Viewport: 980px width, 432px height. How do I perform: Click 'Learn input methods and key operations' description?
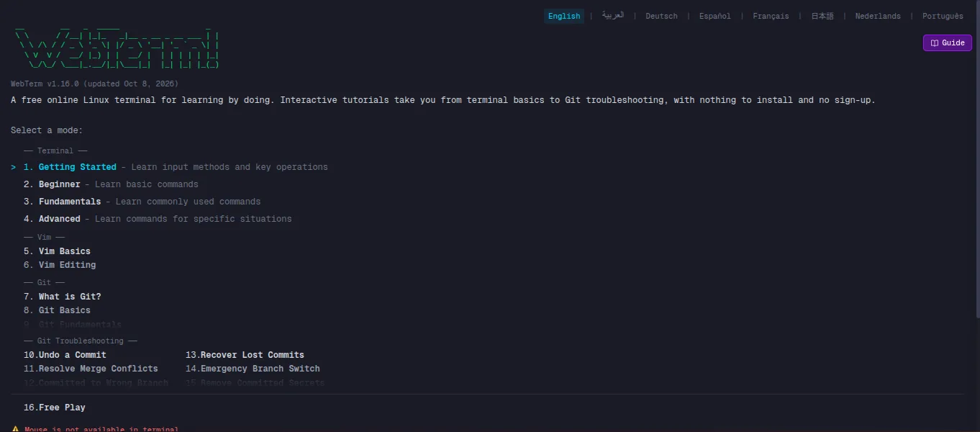coord(230,167)
